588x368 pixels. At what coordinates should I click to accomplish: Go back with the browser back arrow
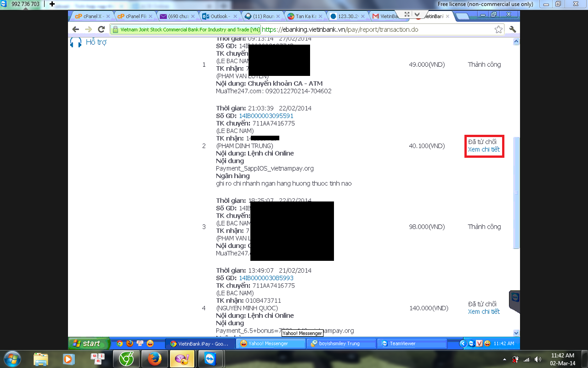(76, 29)
